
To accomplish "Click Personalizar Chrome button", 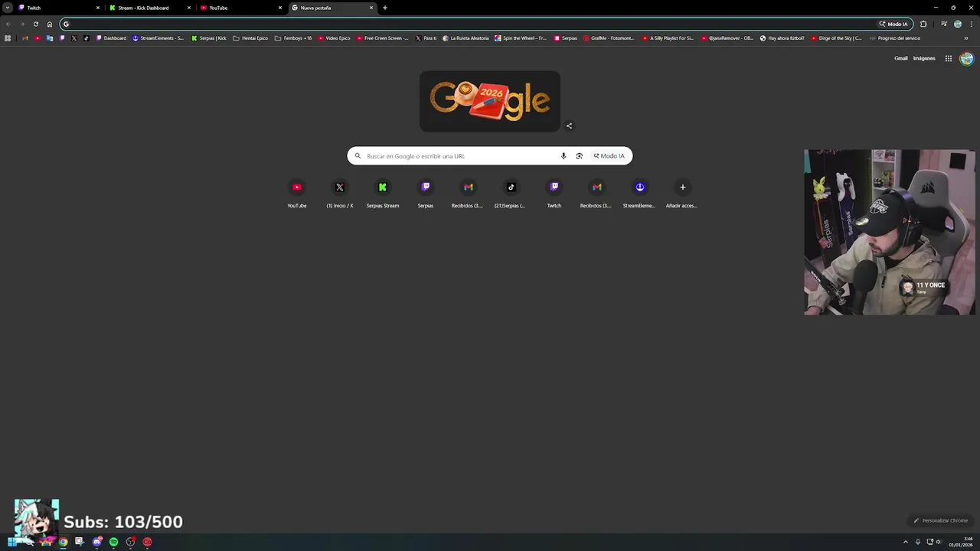I will tap(941, 520).
